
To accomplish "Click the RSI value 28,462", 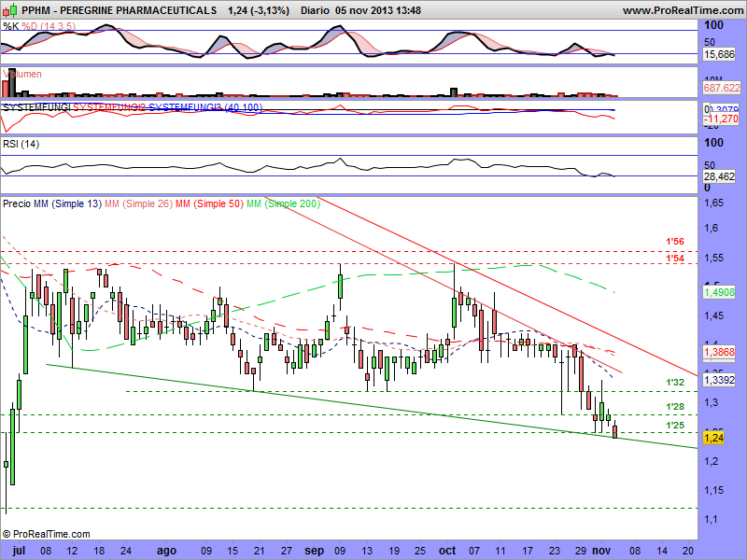I will click(719, 176).
